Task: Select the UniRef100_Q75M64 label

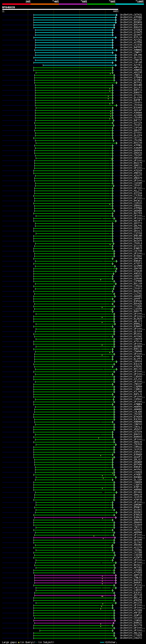Action: coord(131,78)
